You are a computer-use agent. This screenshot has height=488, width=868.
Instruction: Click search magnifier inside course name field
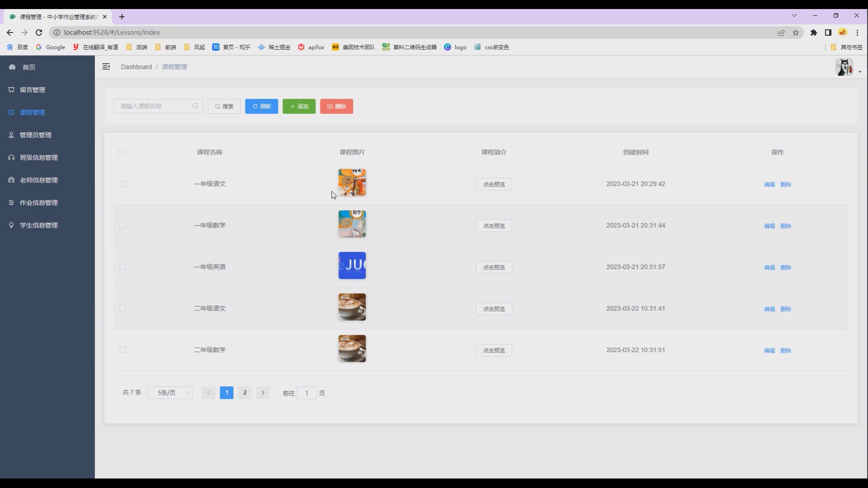195,106
